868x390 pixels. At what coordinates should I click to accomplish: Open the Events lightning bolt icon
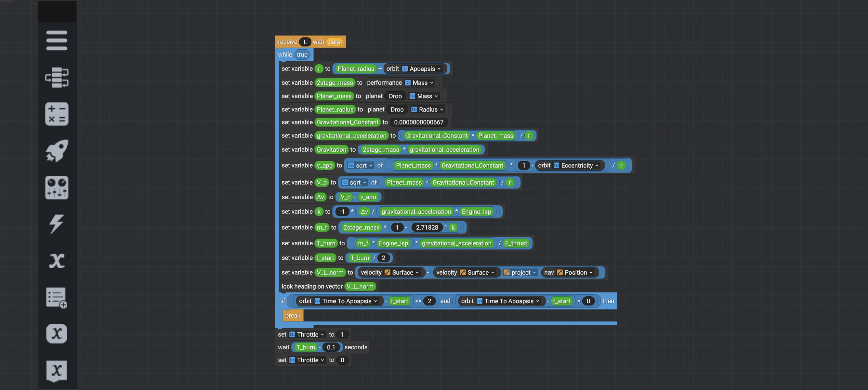point(57,224)
